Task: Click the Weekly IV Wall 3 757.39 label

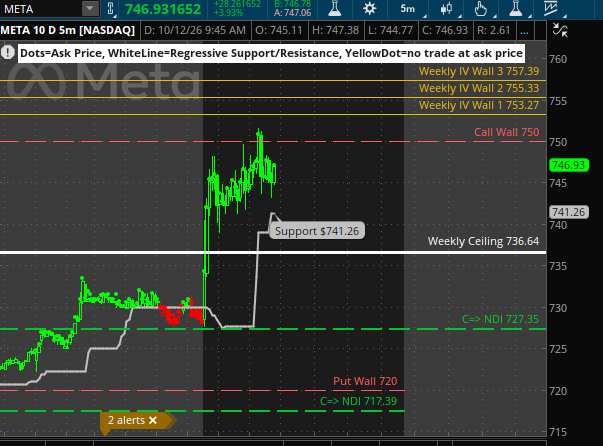Action: tap(479, 71)
